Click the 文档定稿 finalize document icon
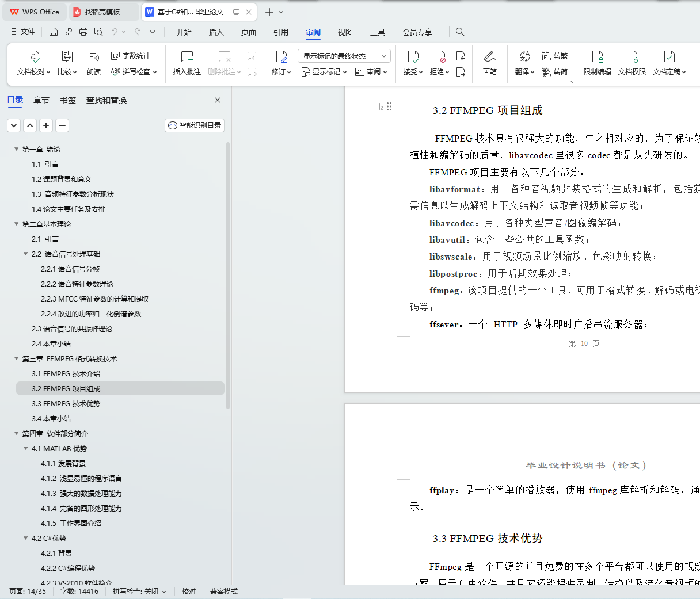 [669, 56]
